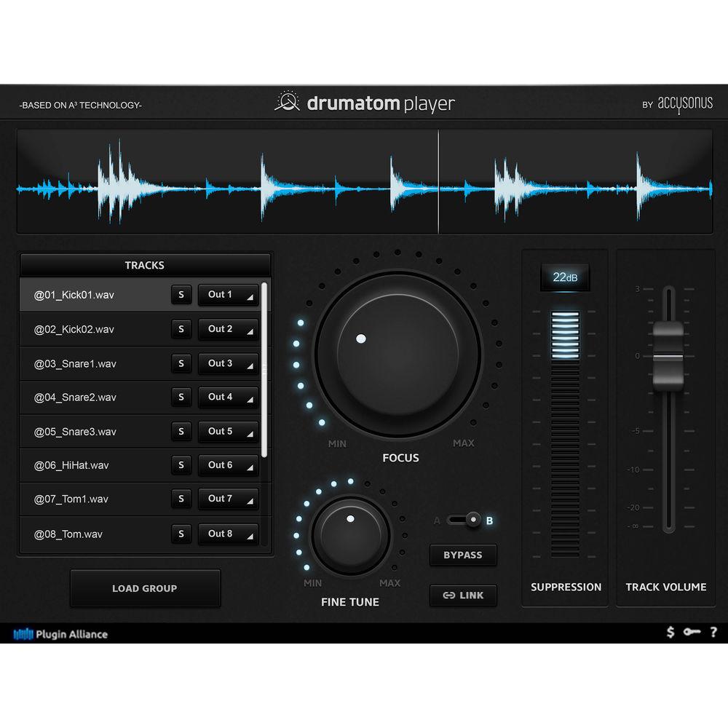This screenshot has width=728, height=728.
Task: Click the TRACKS panel header
Action: pyautogui.click(x=145, y=265)
